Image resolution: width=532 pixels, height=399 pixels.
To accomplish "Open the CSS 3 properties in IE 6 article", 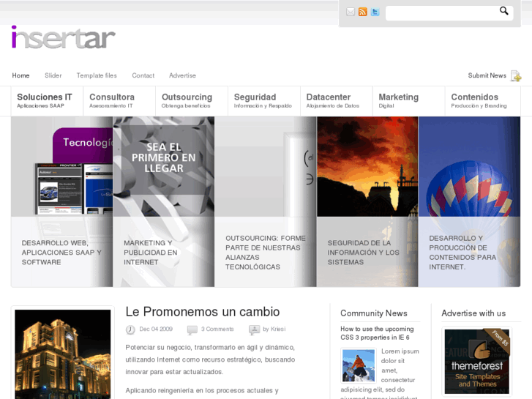I will 378,333.
